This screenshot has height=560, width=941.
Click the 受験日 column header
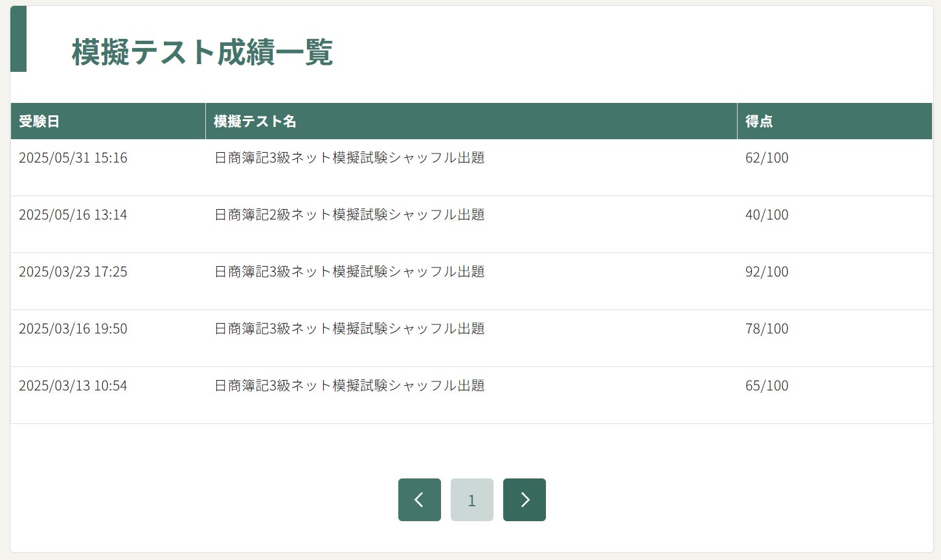pyautogui.click(x=40, y=121)
